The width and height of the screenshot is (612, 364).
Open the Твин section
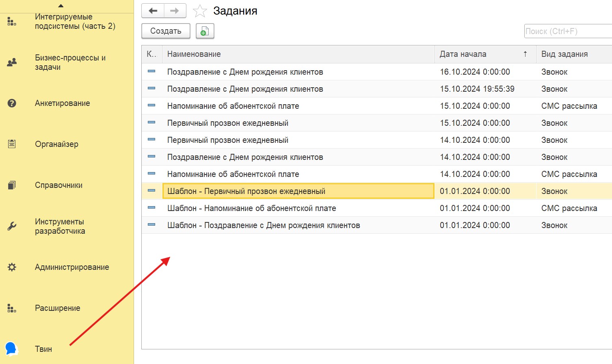tap(43, 349)
